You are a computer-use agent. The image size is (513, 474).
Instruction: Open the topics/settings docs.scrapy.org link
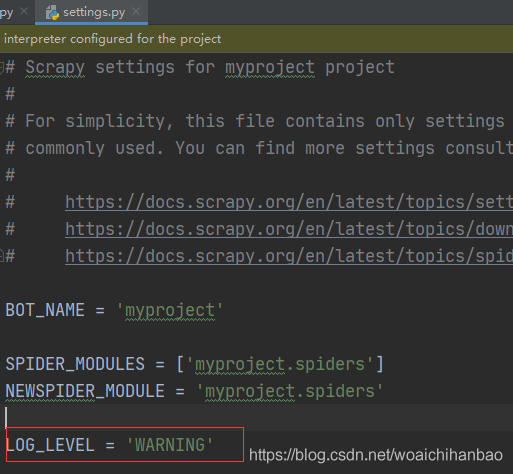[289, 202]
